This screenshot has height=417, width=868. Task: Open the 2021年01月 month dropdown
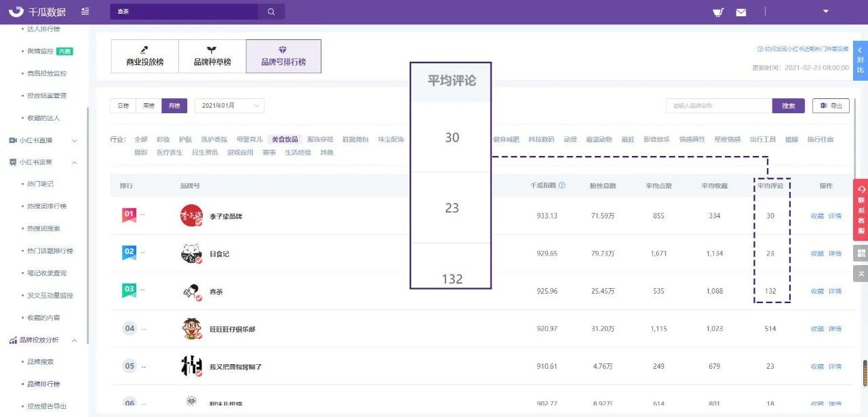pyautogui.click(x=229, y=106)
